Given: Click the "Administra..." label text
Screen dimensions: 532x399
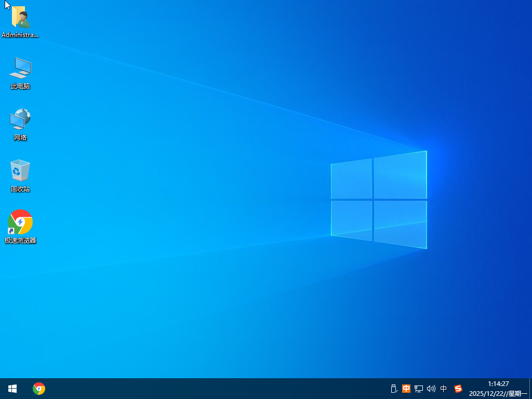Looking at the screenshot, I should (x=20, y=35).
